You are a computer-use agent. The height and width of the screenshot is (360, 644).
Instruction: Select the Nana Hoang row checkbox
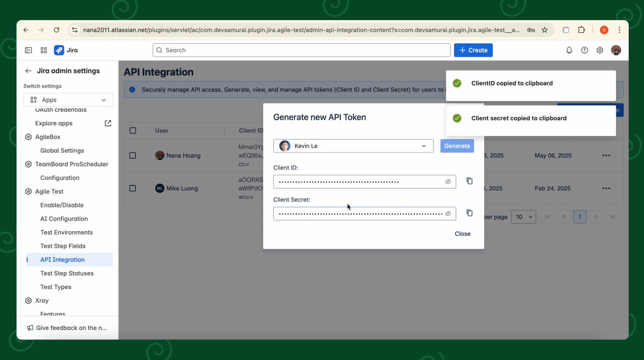click(x=133, y=155)
